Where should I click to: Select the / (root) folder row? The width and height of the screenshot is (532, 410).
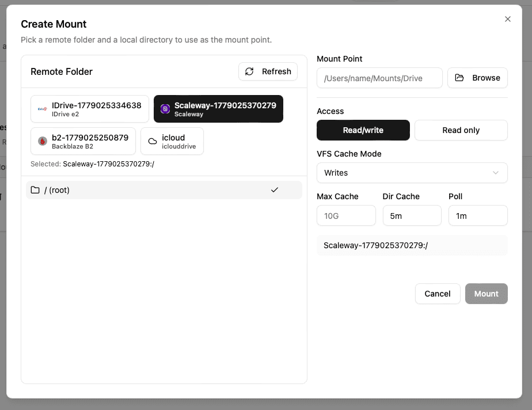[164, 190]
